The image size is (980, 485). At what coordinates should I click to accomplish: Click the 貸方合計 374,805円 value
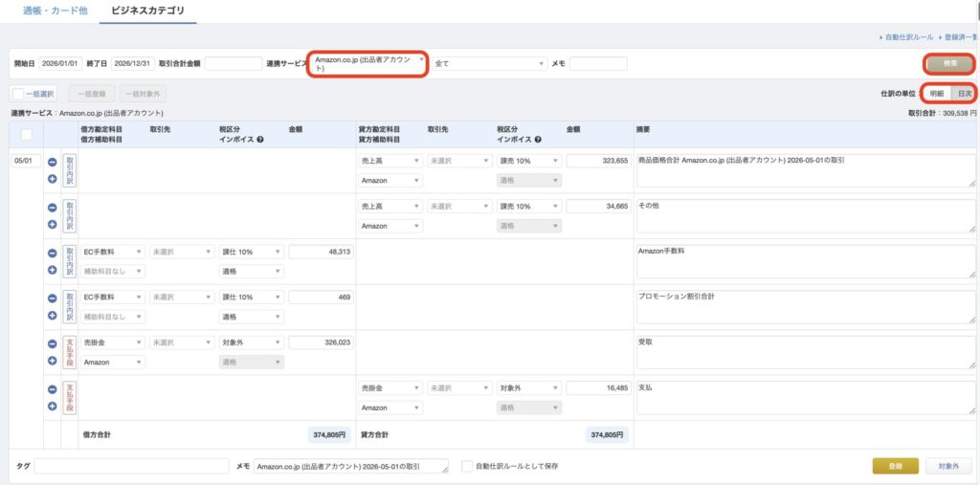[607, 434]
